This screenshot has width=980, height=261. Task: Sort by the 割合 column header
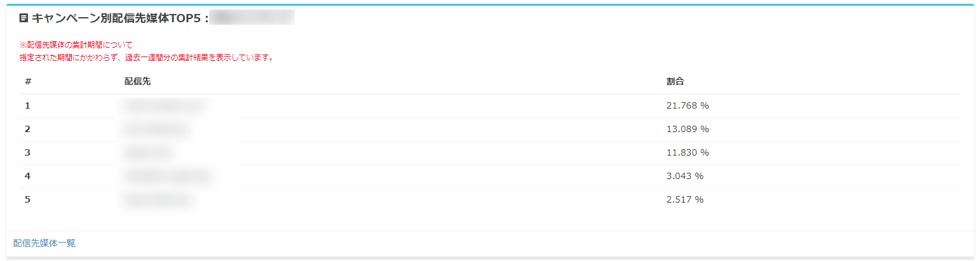tap(675, 82)
